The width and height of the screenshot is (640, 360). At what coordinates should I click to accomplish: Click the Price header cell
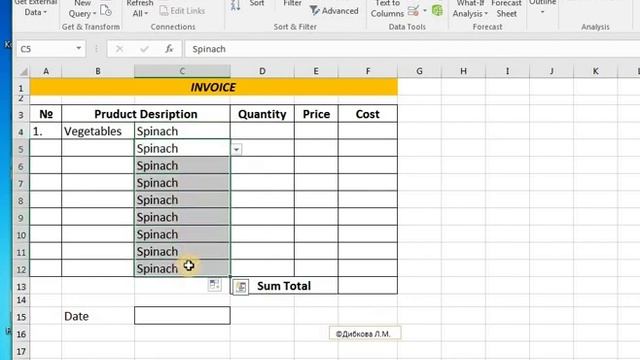316,114
